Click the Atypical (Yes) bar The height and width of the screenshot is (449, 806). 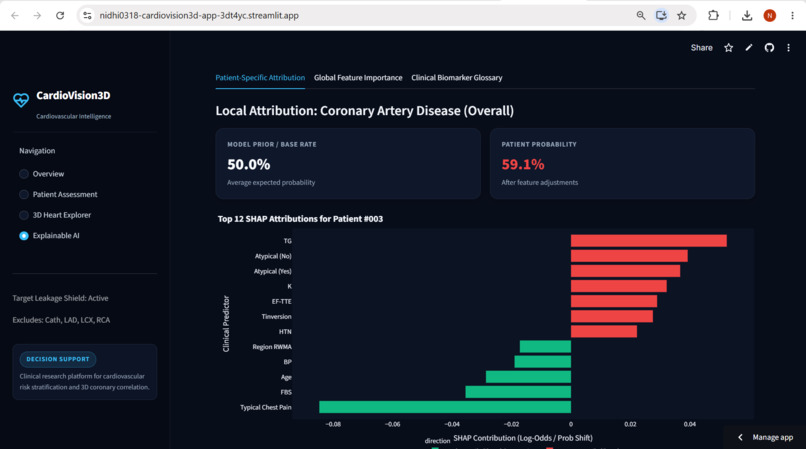[x=626, y=271]
